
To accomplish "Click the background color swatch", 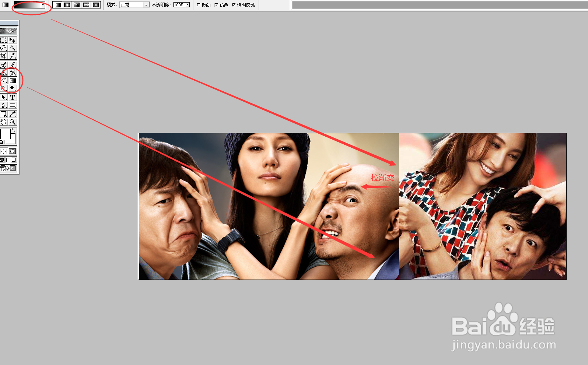I will pos(13,141).
